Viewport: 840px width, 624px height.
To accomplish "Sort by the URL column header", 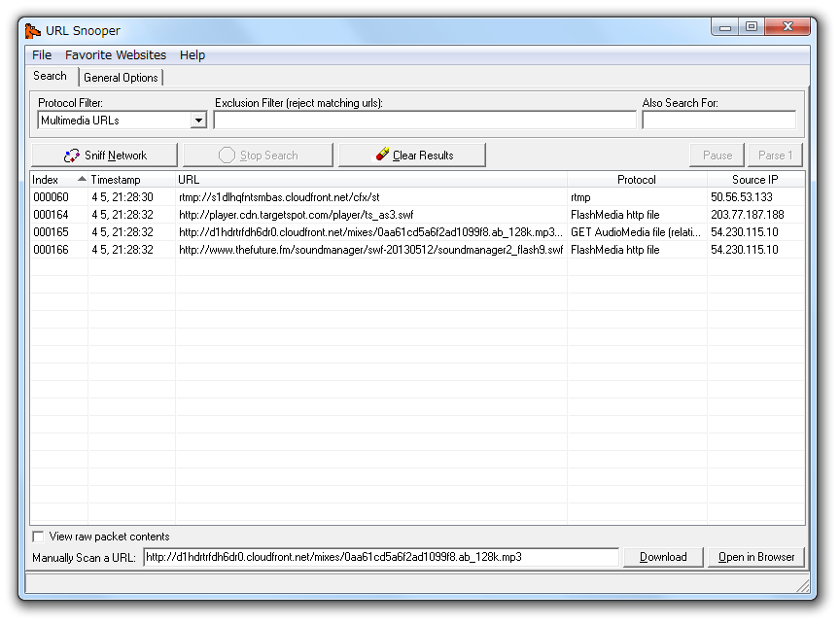I will (370, 180).
